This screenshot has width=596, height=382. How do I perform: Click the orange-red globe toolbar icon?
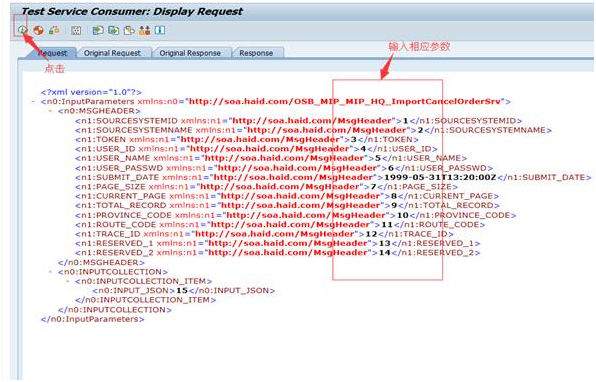pyautogui.click(x=38, y=30)
